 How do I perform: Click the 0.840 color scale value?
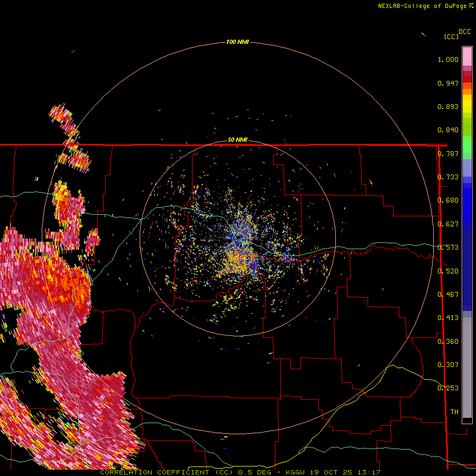pyautogui.click(x=448, y=130)
